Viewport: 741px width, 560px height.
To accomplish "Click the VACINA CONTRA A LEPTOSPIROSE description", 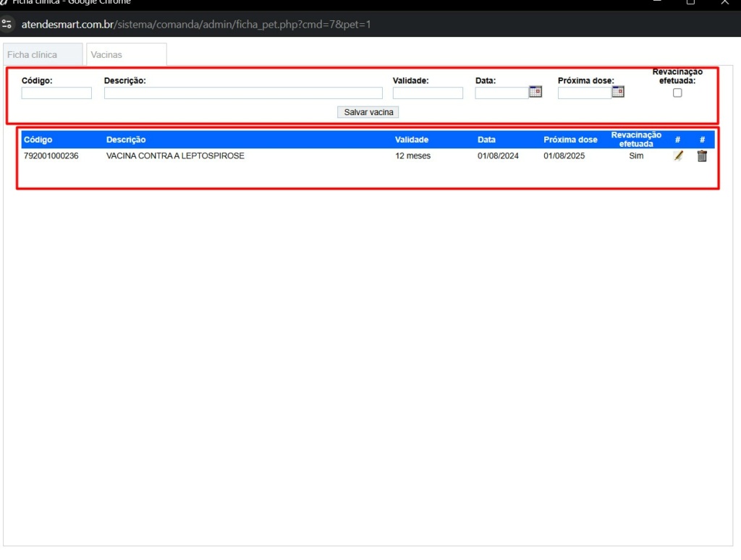I will [x=175, y=156].
